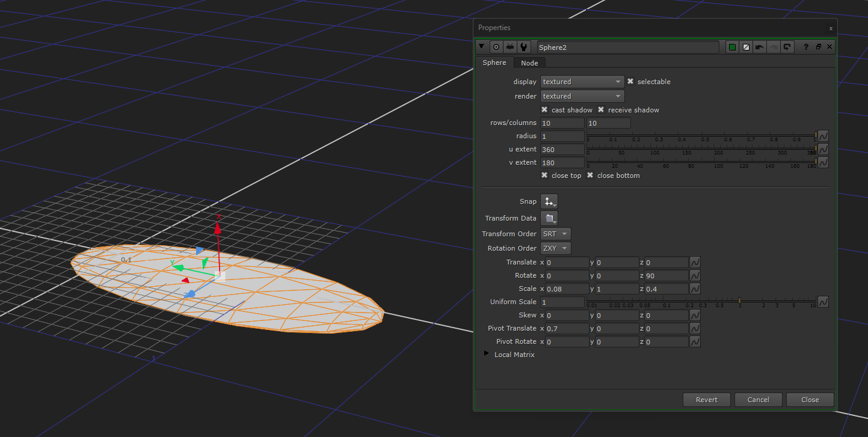Toggle the close bottom checkbox
868x437 pixels.
point(590,175)
